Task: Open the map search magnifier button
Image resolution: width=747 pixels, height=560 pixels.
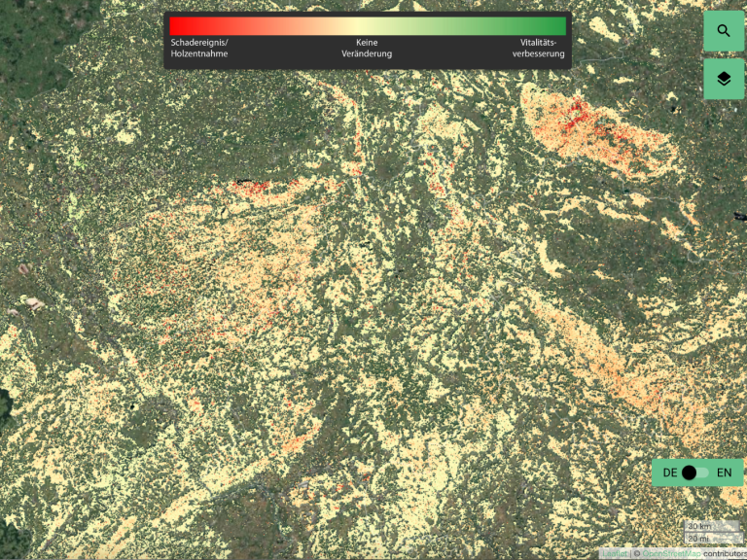Action: click(724, 31)
